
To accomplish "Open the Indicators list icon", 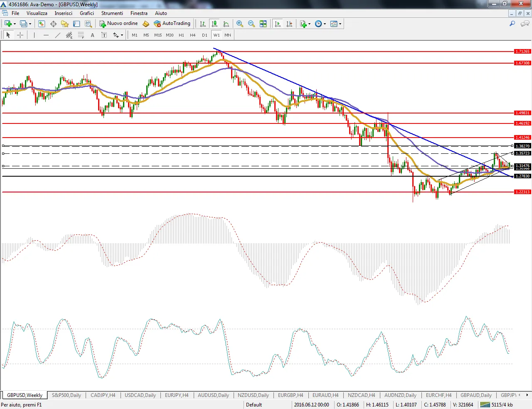I will (303, 24).
